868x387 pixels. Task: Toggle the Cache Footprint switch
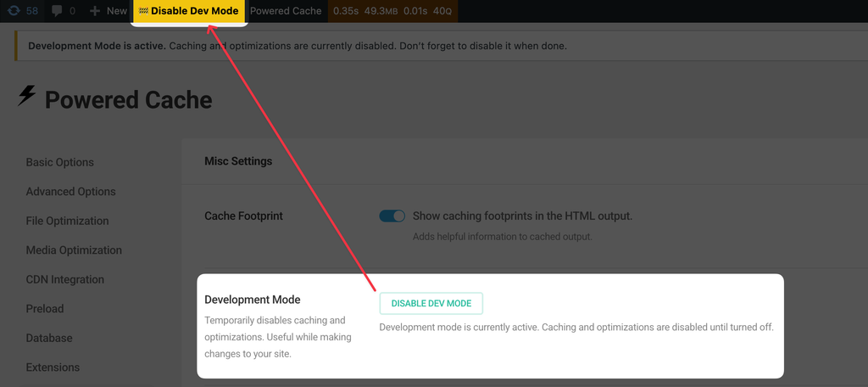[392, 216]
